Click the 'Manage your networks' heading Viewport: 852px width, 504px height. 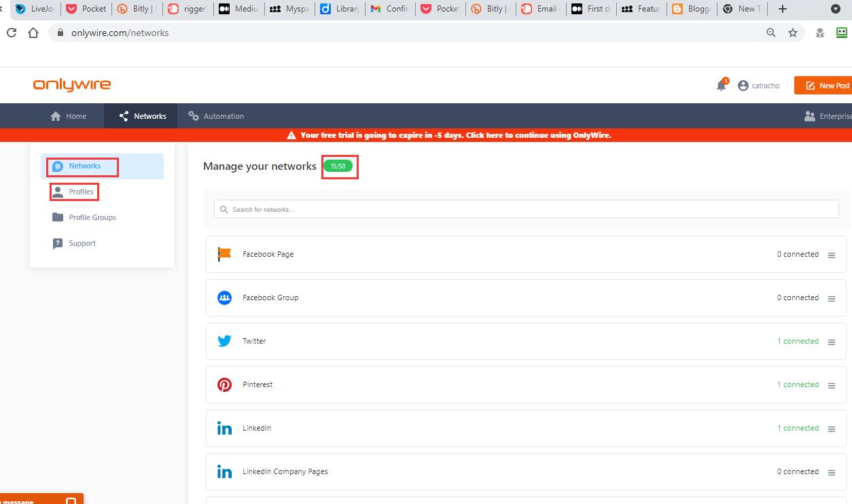[x=260, y=166]
